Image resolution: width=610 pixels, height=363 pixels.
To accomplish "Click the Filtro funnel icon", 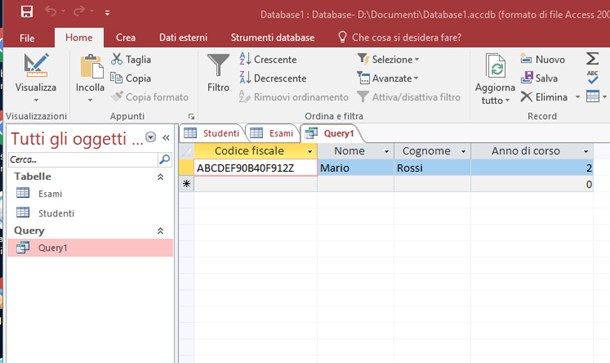I will [x=218, y=65].
